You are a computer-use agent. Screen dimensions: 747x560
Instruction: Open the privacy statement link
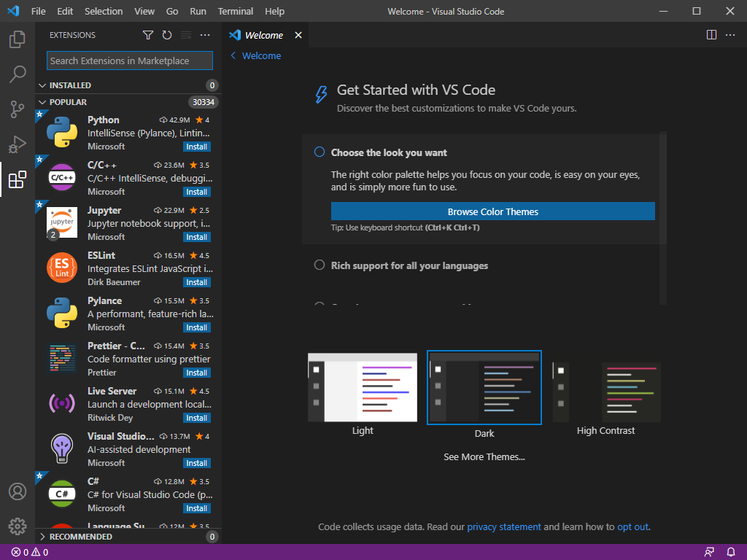[504, 526]
